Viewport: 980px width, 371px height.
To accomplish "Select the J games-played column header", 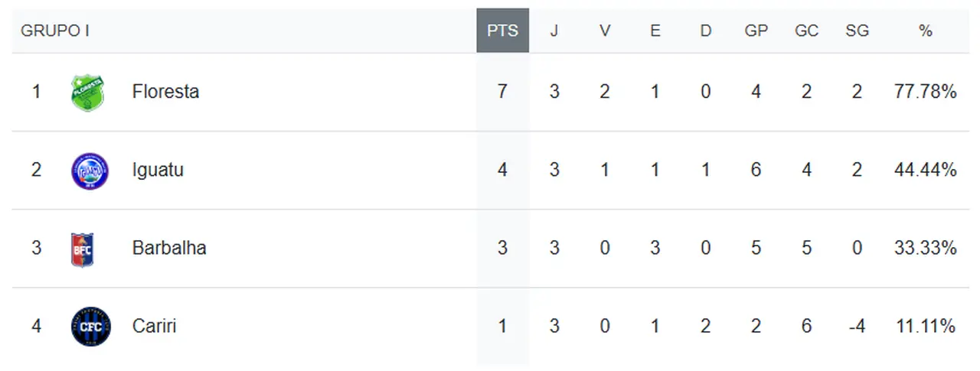I will [554, 31].
